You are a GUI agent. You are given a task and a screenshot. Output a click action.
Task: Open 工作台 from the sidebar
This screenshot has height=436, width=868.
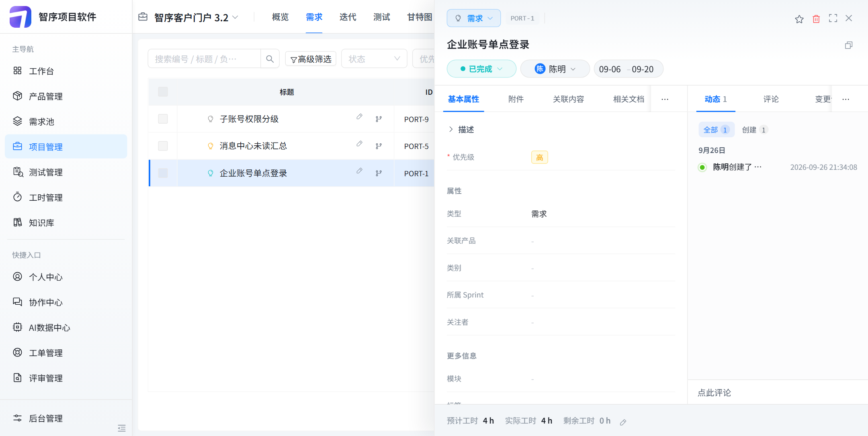click(x=66, y=71)
